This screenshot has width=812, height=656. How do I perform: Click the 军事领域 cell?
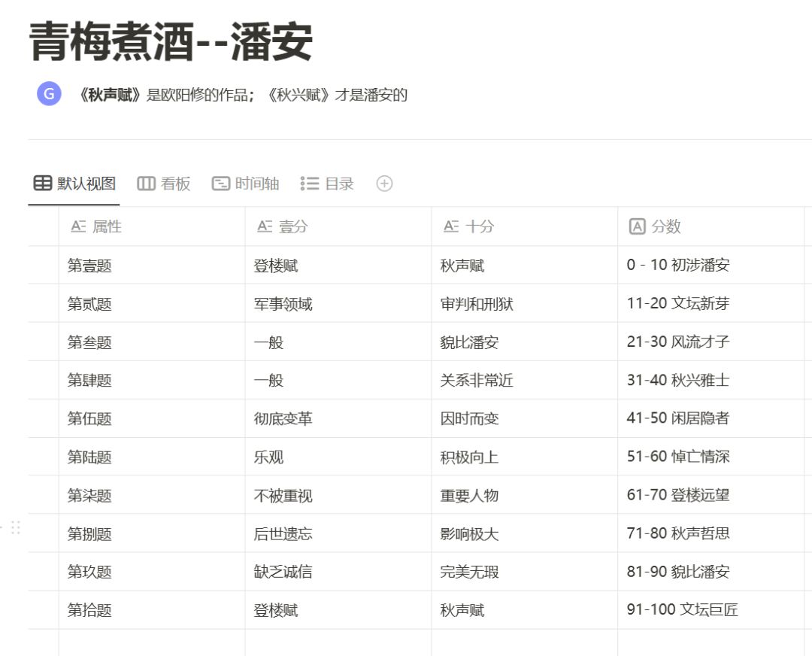click(338, 304)
